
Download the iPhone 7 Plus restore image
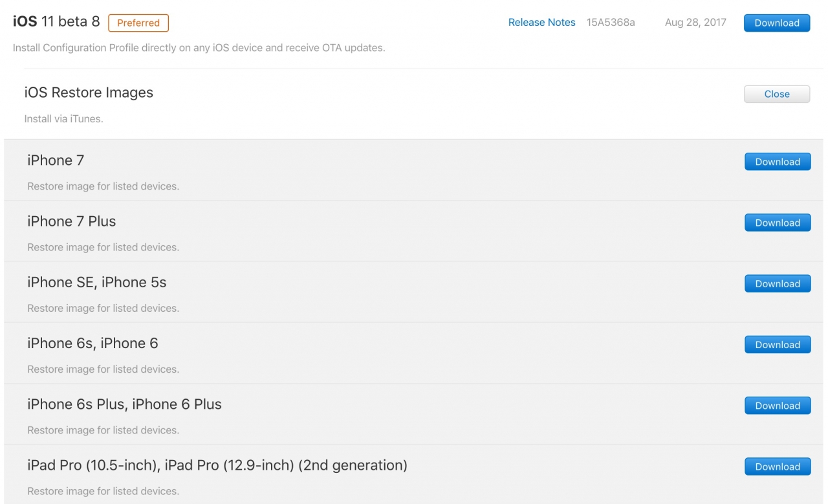point(777,222)
